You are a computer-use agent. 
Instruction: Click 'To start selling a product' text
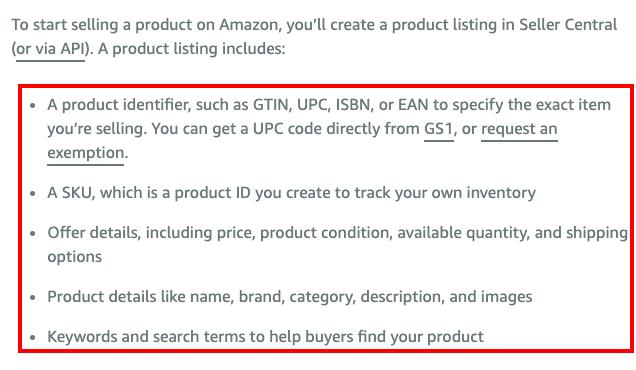point(112,25)
